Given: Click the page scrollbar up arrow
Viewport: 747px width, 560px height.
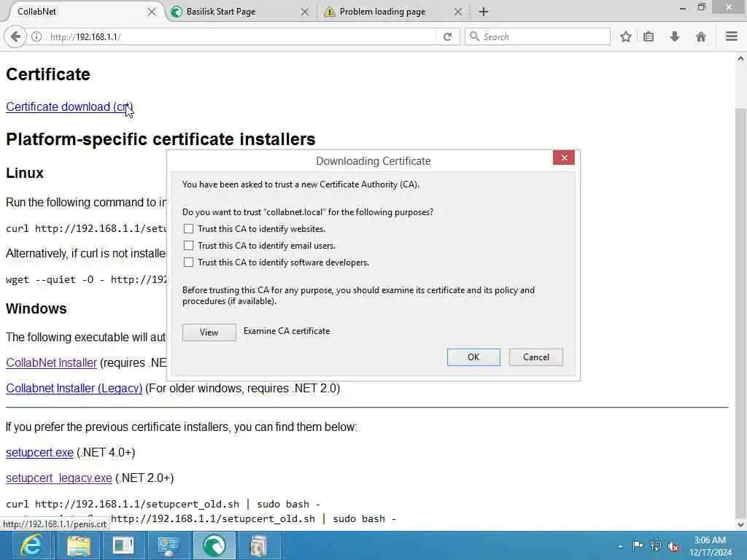Looking at the screenshot, I should pyautogui.click(x=740, y=58).
